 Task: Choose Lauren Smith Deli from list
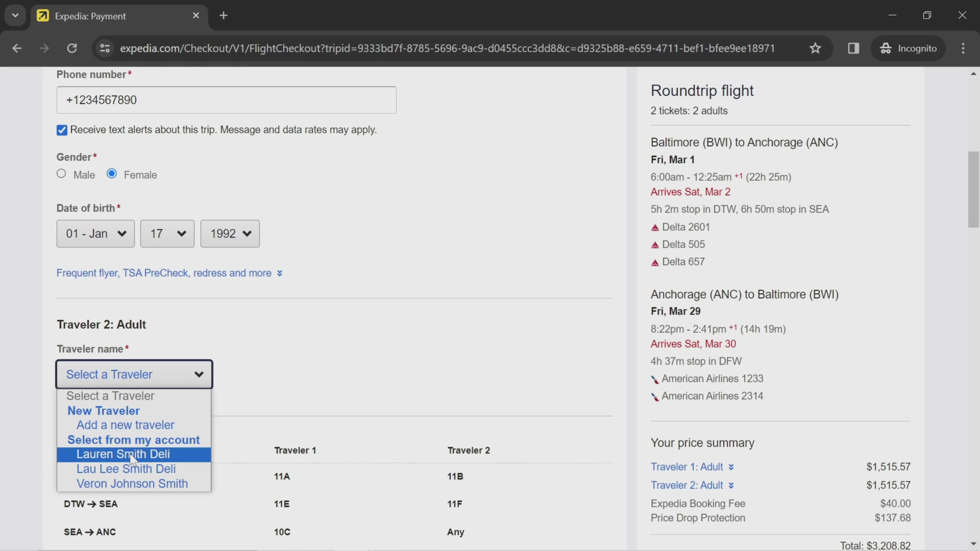pos(134,454)
